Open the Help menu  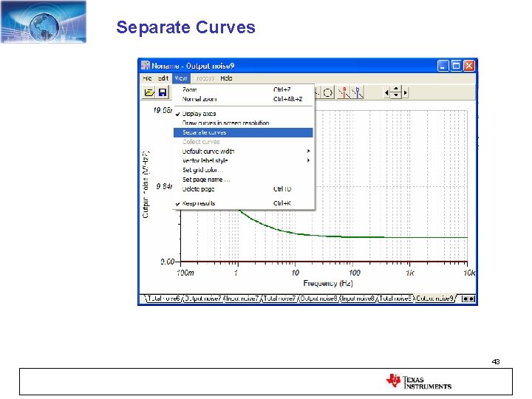click(226, 78)
